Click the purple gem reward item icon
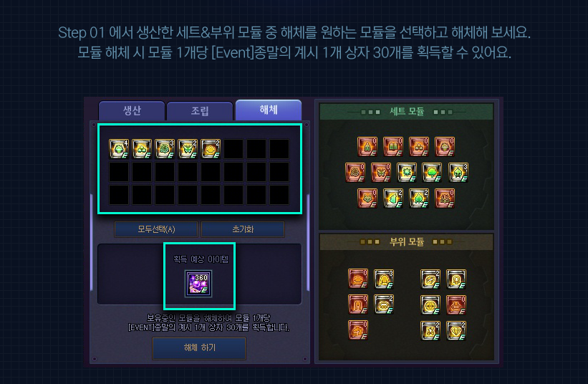Screen dimensions: 588x384 pyautogui.click(x=198, y=284)
